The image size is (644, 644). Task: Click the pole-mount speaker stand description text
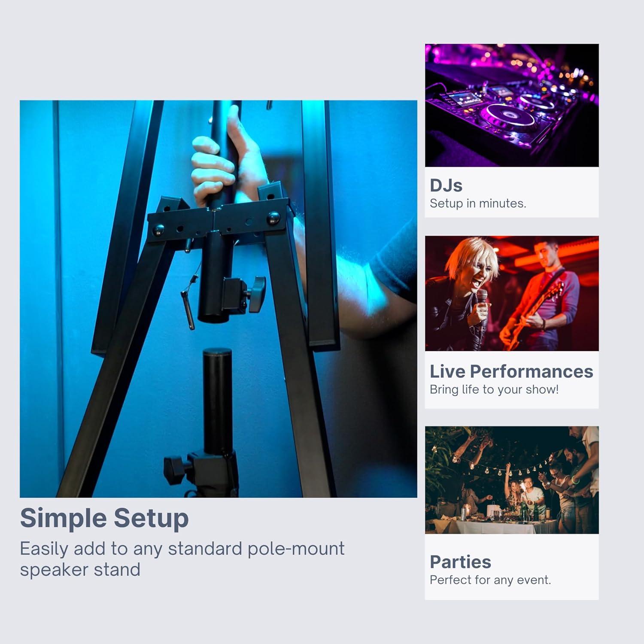click(182, 559)
